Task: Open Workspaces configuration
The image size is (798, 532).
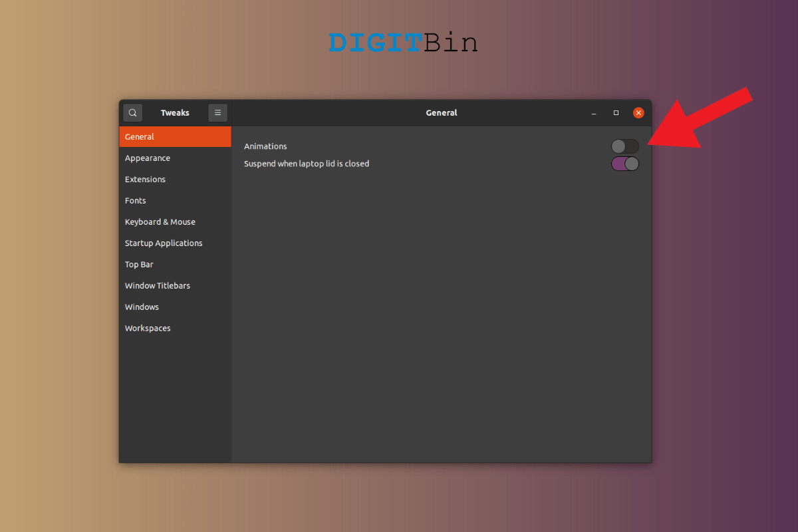Action: point(147,328)
